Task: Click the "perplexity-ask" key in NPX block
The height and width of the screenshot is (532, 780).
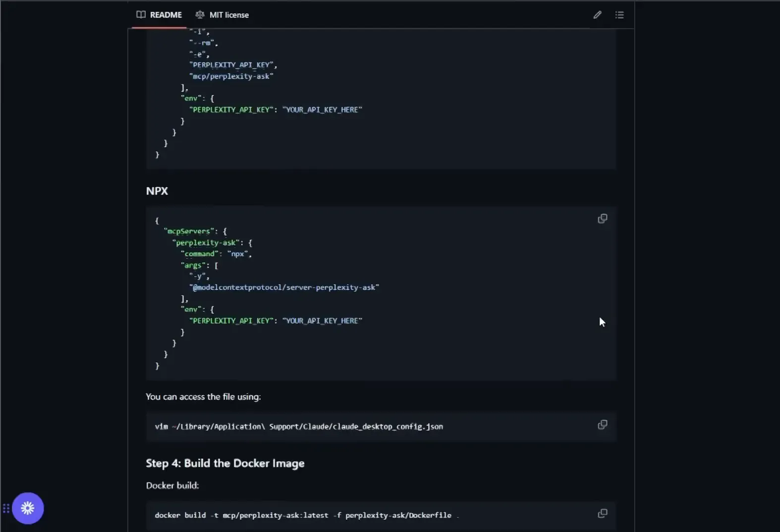Action: (x=206, y=243)
